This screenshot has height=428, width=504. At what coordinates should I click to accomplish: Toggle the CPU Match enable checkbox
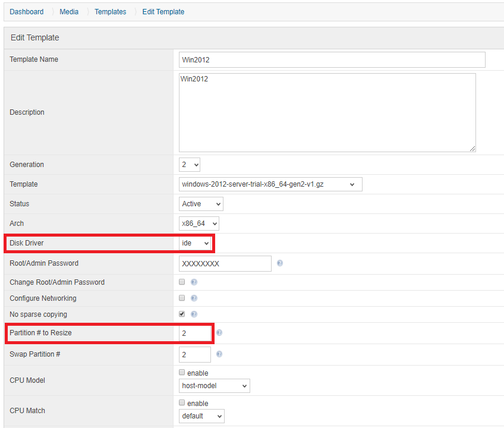coord(182,403)
